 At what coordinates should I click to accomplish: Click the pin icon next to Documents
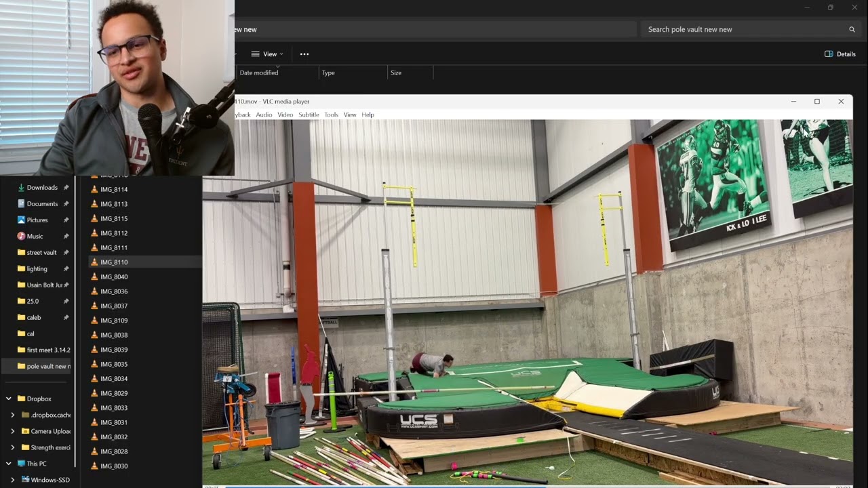66,204
